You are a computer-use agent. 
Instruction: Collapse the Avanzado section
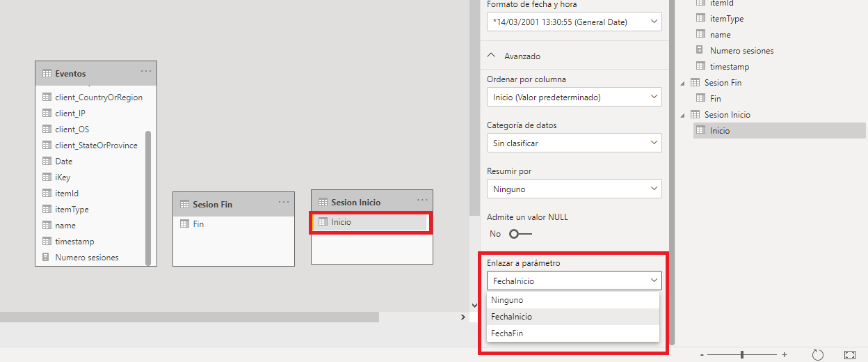[x=492, y=56]
